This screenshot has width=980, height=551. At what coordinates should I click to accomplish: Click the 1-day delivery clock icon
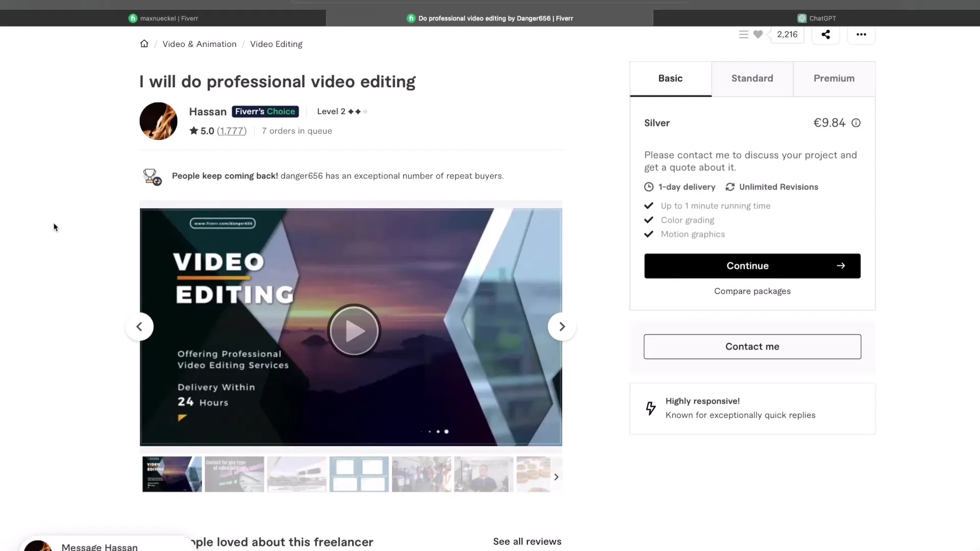pyautogui.click(x=649, y=187)
